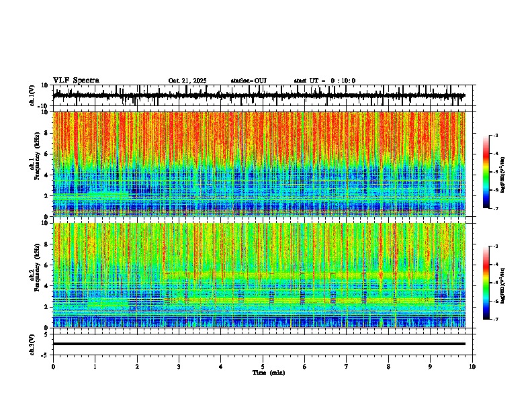Image resolution: width=532 pixels, height=411 pixels.
Task: Click the time axis tick label "7"
Action: click(x=346, y=367)
